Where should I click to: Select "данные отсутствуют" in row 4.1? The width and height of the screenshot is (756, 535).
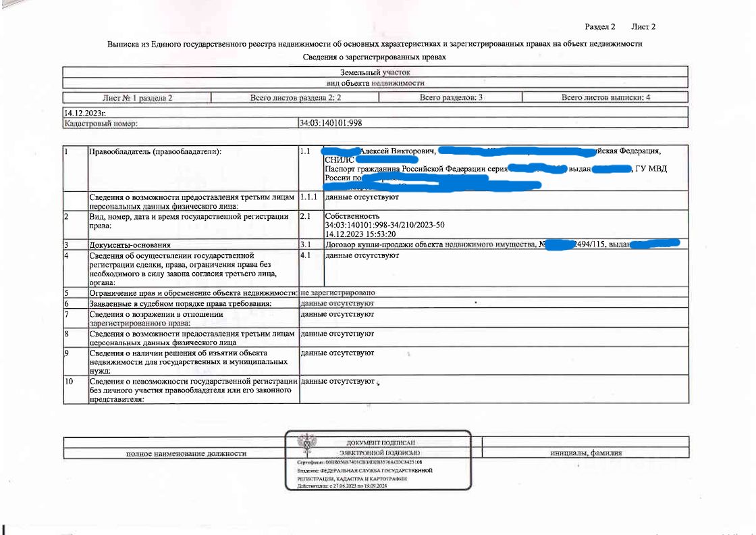point(362,256)
